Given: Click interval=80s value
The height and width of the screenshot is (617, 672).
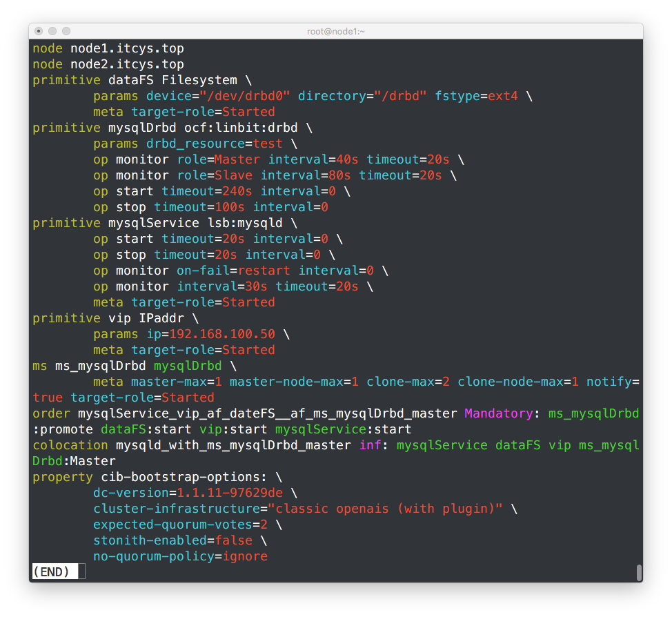Looking at the screenshot, I should pyautogui.click(x=306, y=175).
